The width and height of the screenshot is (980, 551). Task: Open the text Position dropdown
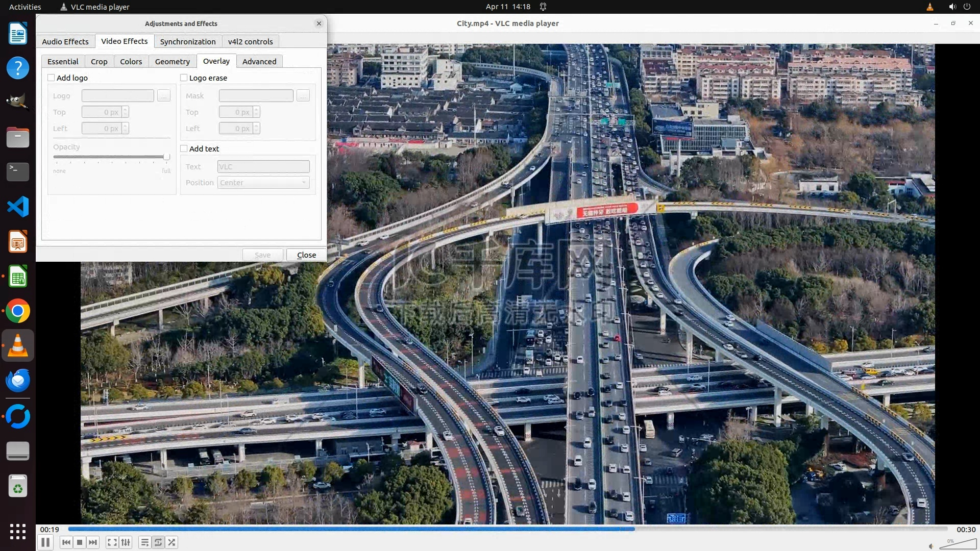[263, 183]
